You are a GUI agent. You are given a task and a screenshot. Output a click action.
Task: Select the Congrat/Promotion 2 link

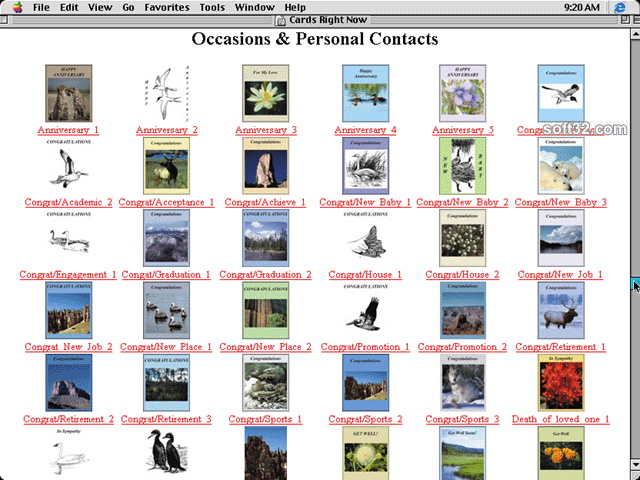[x=462, y=347]
